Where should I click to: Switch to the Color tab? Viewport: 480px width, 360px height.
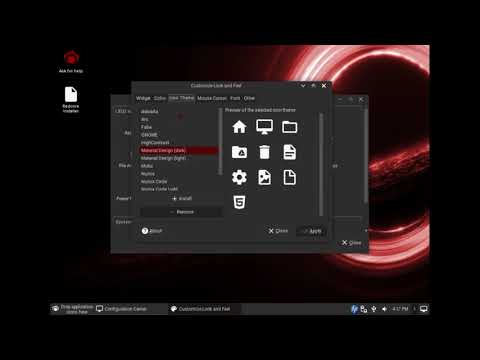point(160,98)
